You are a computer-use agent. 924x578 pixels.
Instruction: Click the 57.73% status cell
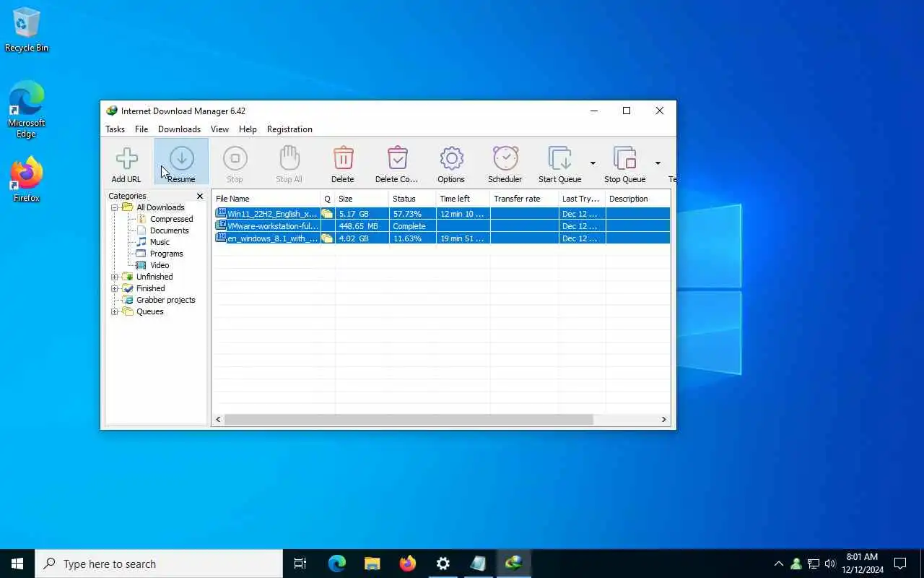point(413,214)
